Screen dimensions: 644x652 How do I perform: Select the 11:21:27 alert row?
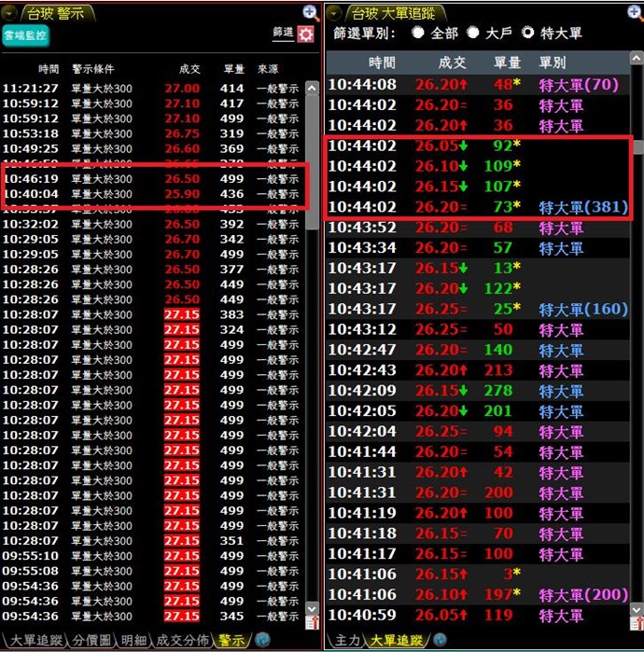(152, 89)
